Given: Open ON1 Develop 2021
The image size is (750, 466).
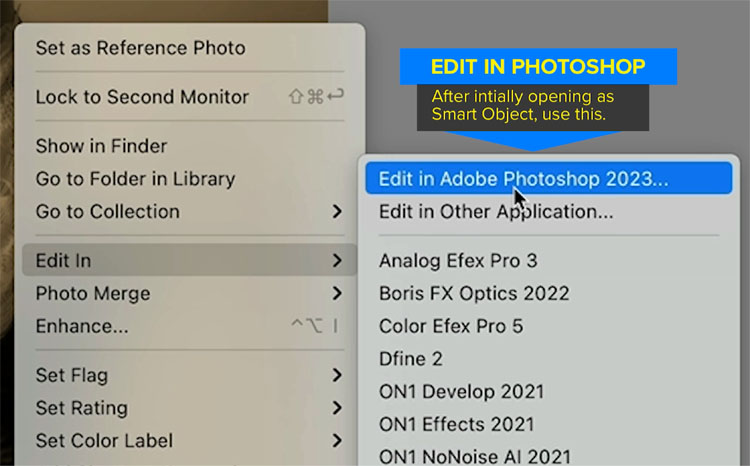Looking at the screenshot, I should point(549,391).
